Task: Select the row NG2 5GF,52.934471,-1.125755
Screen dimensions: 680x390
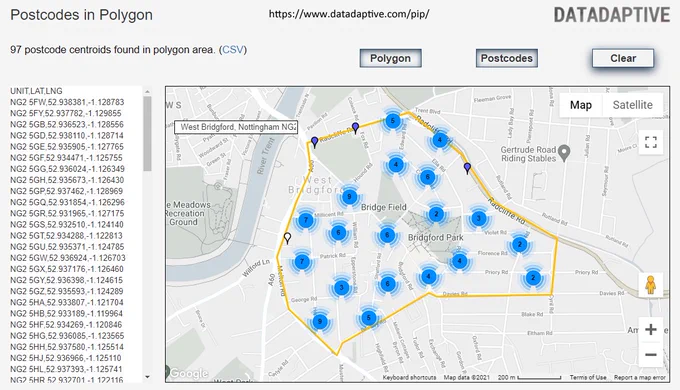Action: (66, 158)
